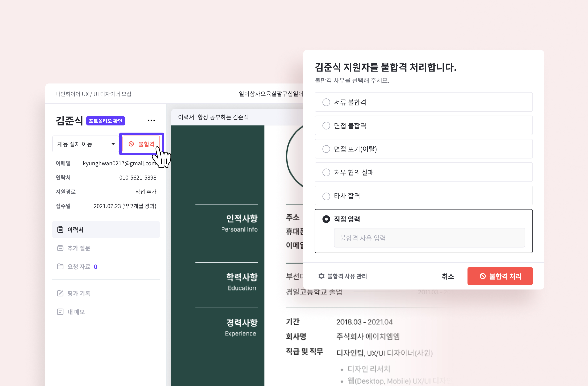The image size is (588, 386).
Task: Click the 이력서 clipboard icon
Action: (x=60, y=230)
